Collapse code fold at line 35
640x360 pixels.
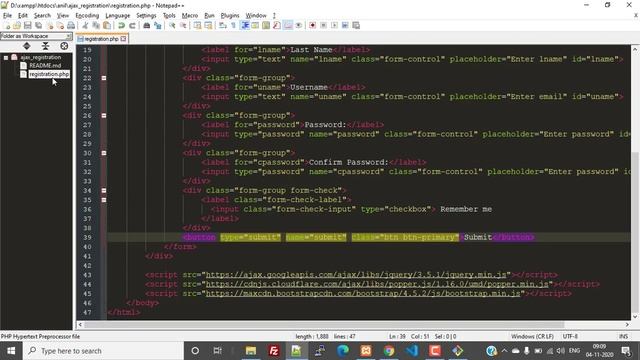coord(104,200)
